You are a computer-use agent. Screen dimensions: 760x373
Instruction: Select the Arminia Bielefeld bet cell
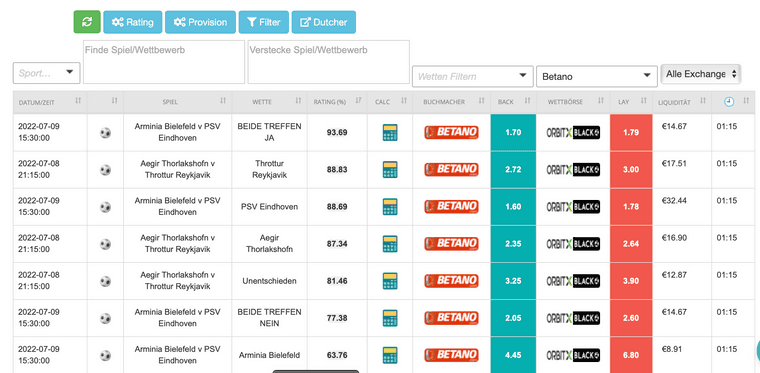pyautogui.click(x=269, y=355)
